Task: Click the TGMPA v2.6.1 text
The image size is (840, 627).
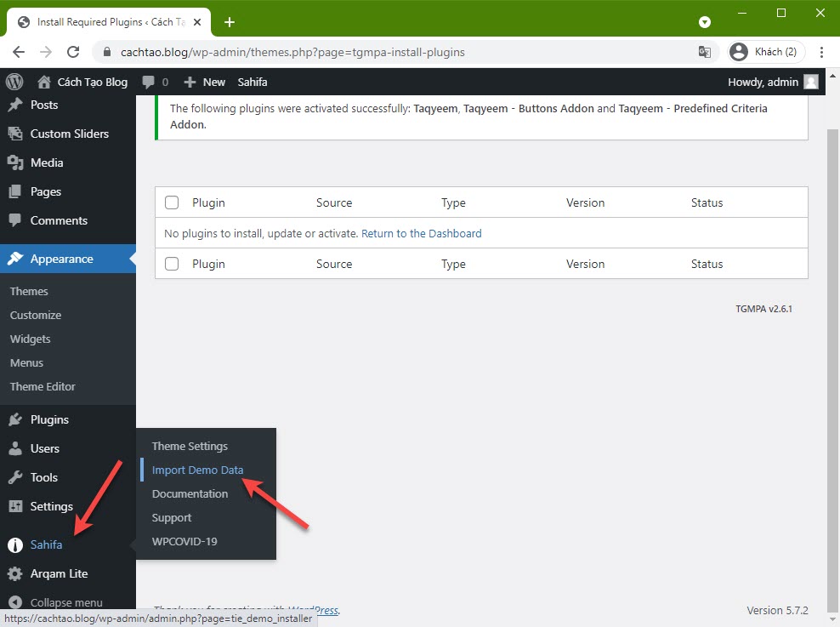Action: coord(763,309)
